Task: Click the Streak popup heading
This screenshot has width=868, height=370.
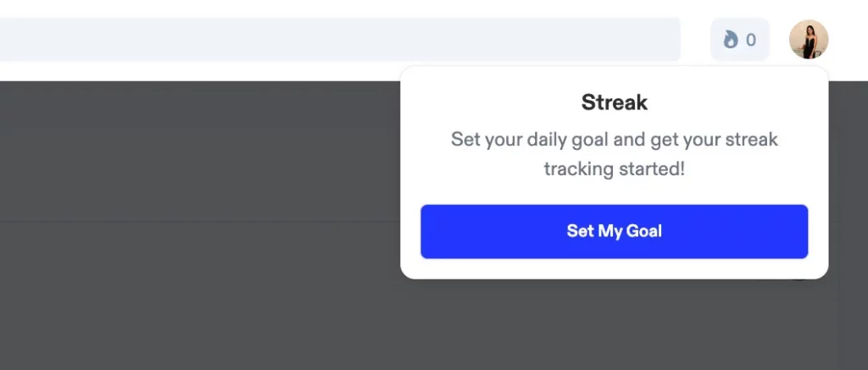Action: coord(614,102)
